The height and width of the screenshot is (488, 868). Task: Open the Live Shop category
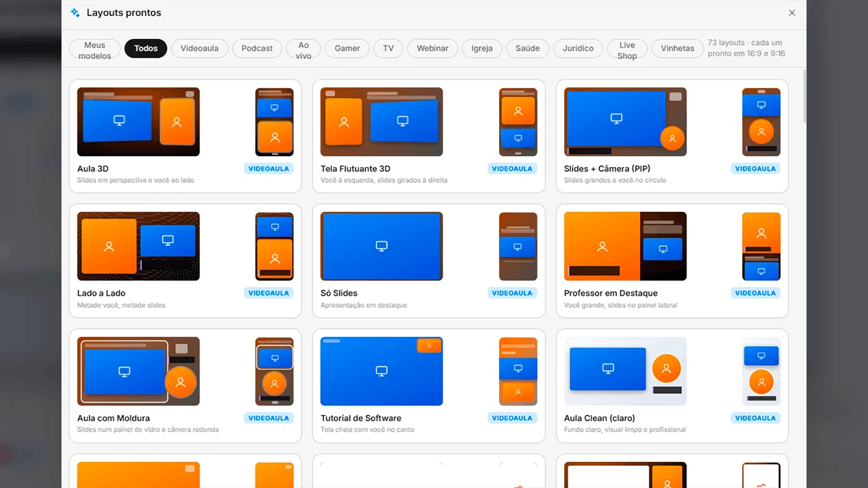pyautogui.click(x=627, y=48)
